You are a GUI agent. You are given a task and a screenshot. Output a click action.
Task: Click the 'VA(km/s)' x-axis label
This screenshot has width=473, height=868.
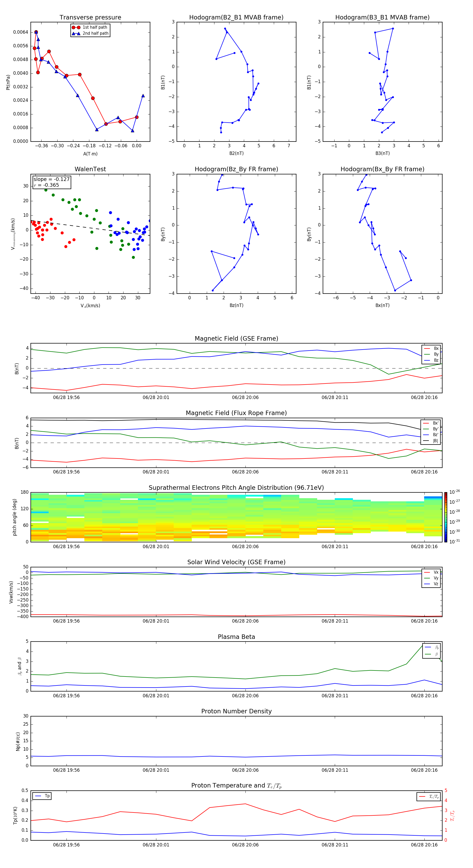90,306
